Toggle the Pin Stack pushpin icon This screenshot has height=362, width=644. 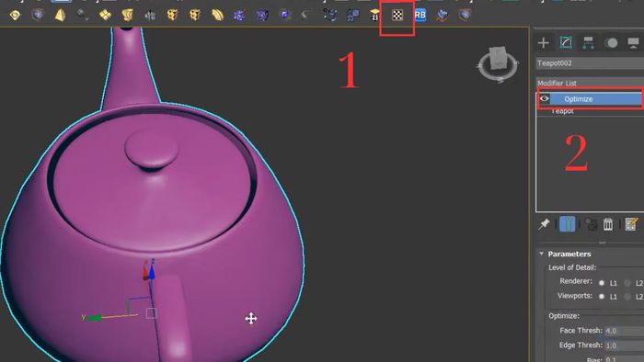point(545,224)
